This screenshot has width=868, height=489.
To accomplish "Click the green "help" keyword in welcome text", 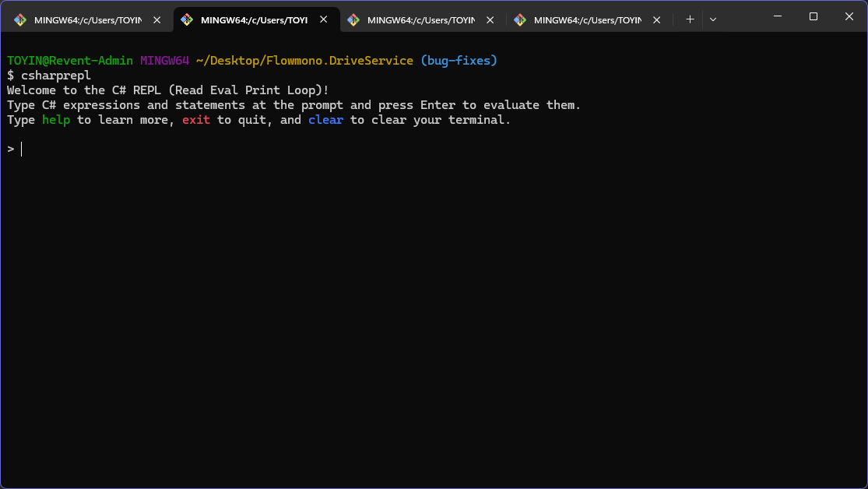I will point(56,120).
